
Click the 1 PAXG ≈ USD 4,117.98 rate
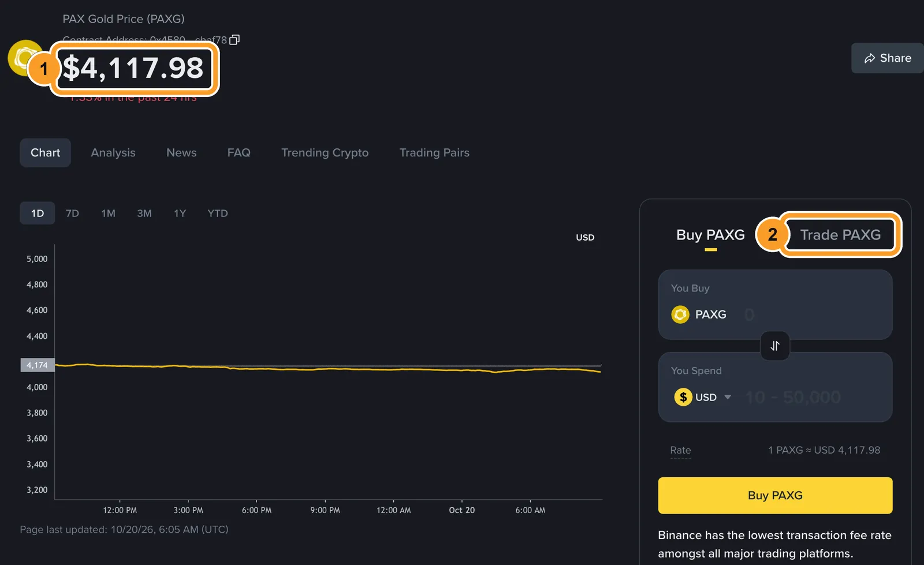(x=824, y=450)
